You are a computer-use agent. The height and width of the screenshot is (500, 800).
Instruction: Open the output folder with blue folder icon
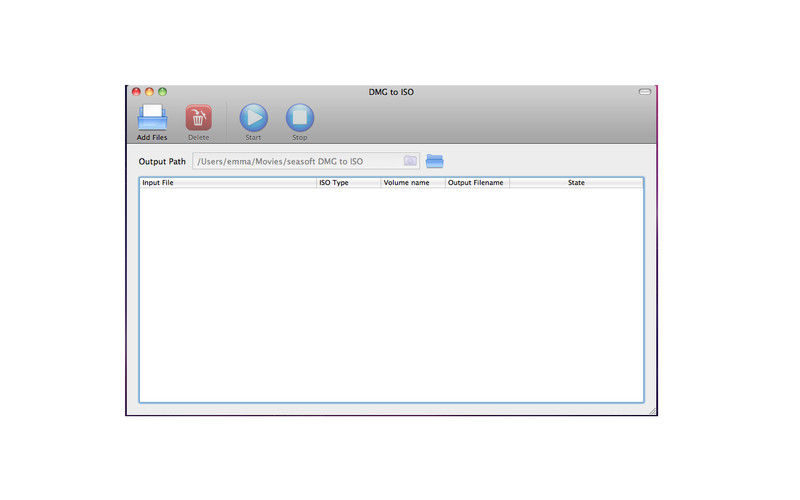(435, 161)
